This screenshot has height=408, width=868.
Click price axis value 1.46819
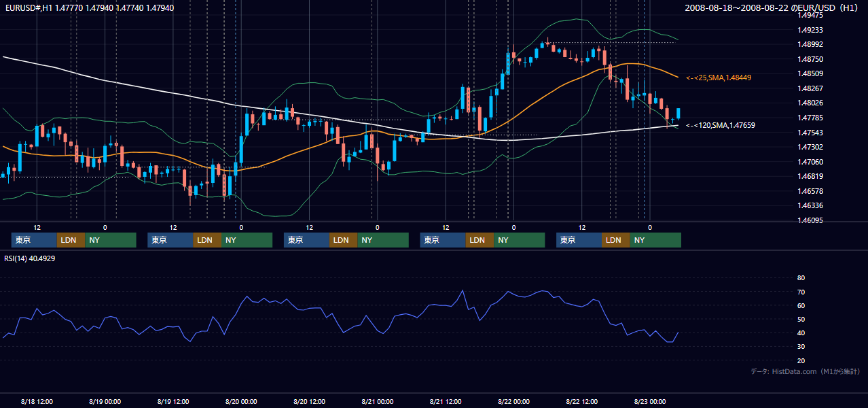point(811,176)
